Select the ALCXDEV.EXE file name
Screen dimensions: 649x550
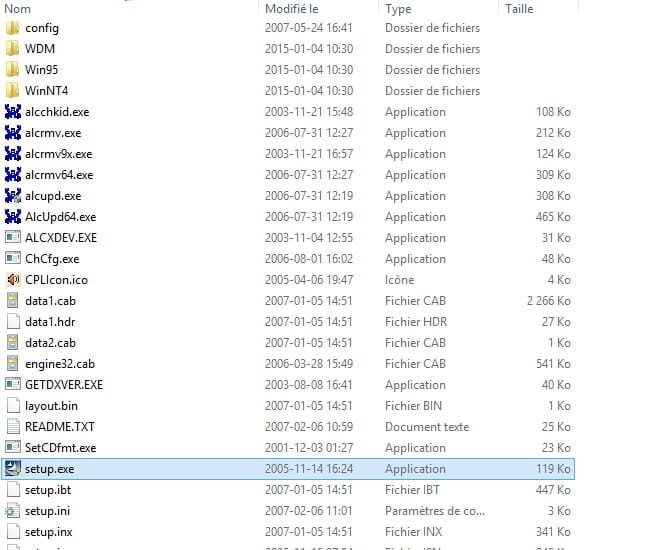pyautogui.click(x=61, y=238)
